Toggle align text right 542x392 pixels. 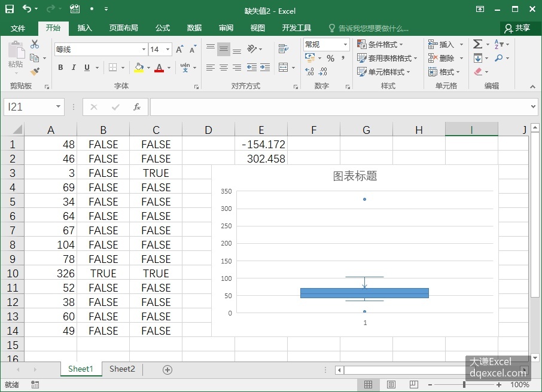237,68
